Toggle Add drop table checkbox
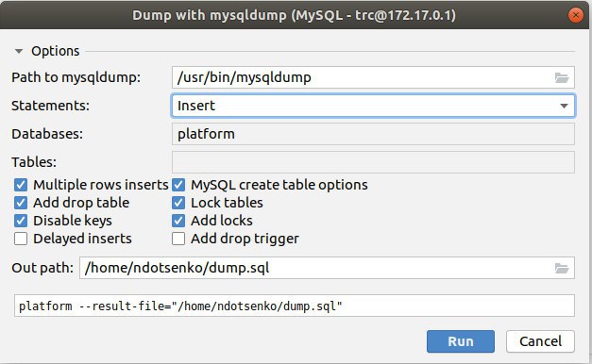 (21, 203)
